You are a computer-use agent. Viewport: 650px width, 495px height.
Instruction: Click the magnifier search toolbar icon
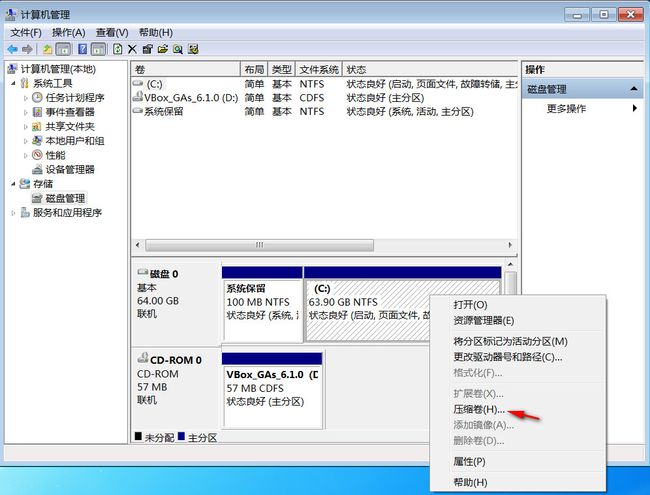click(x=178, y=49)
